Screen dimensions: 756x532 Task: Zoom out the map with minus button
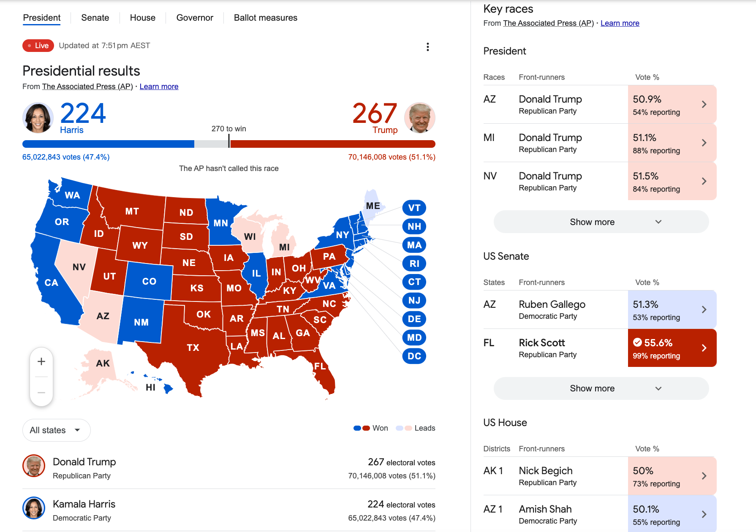[41, 392]
